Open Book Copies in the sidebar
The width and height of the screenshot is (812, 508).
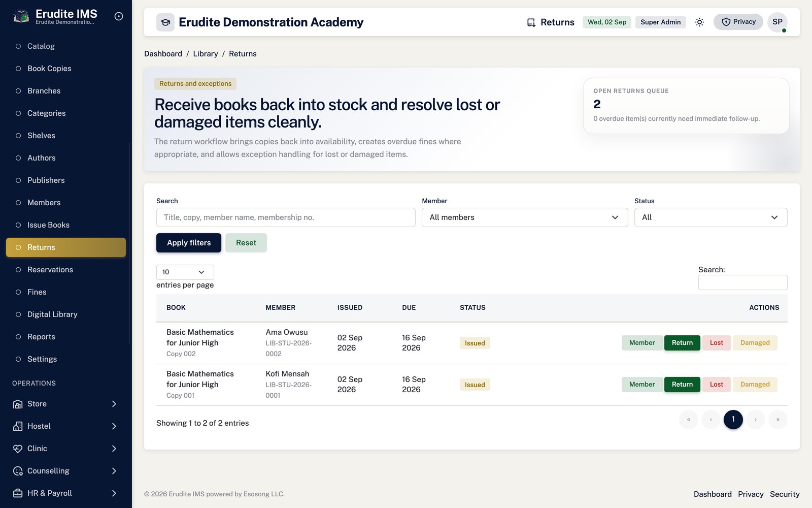pyautogui.click(x=66, y=69)
